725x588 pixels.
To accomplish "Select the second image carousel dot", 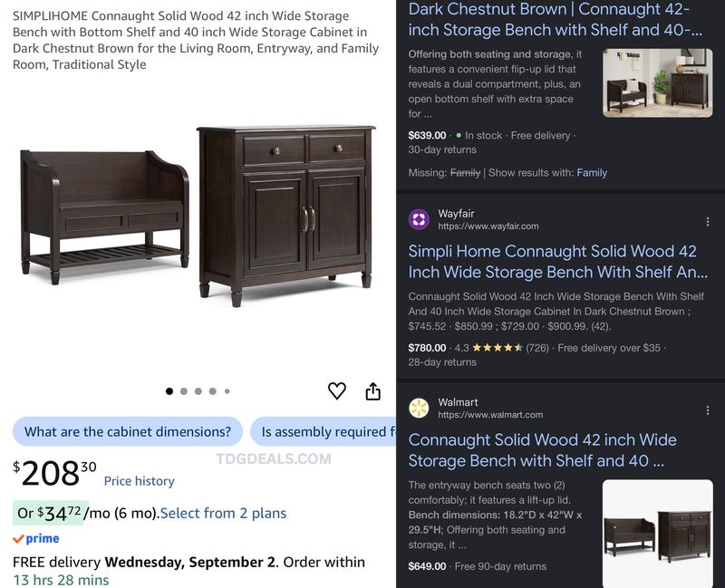I will (x=184, y=391).
